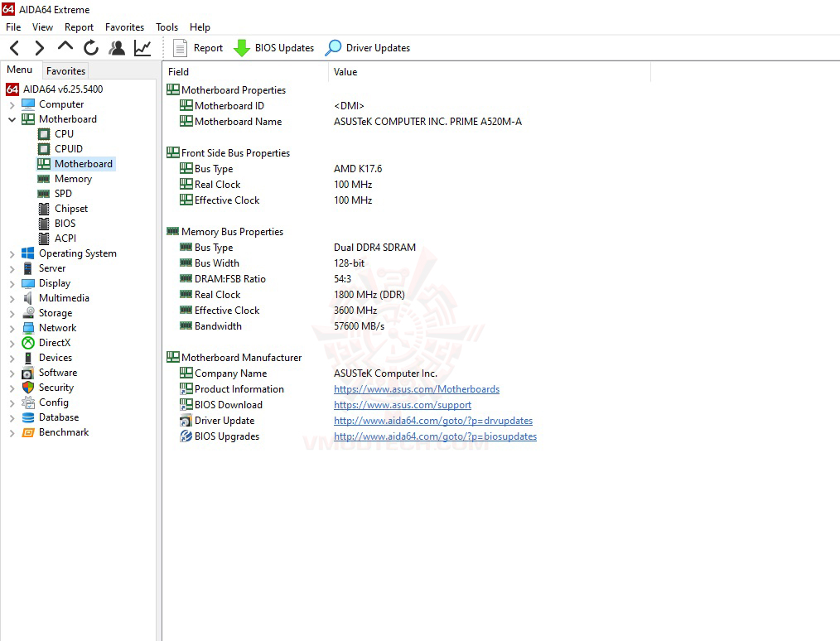Switch to the Favorites tab
This screenshot has width=840, height=641.
(x=65, y=71)
